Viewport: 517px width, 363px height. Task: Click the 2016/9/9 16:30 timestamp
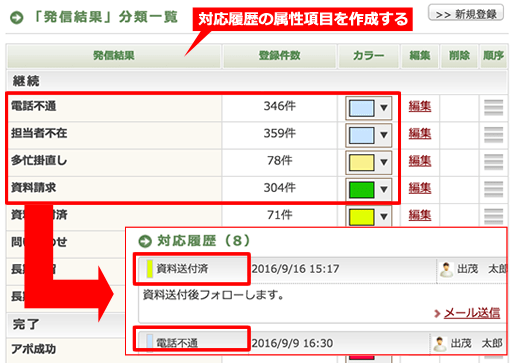click(x=292, y=343)
